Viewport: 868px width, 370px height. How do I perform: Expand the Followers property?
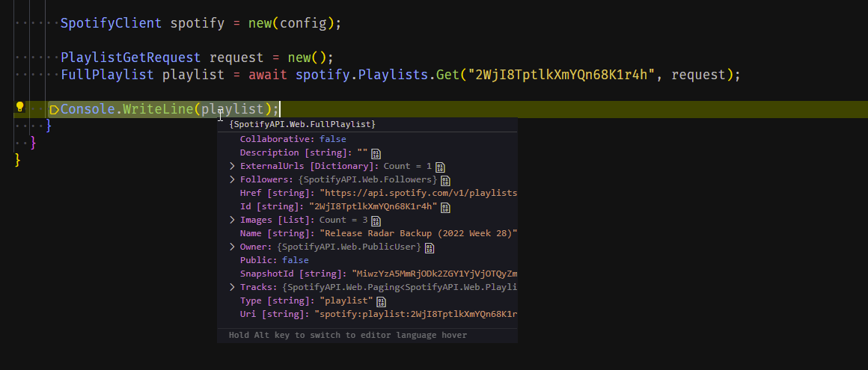(233, 179)
